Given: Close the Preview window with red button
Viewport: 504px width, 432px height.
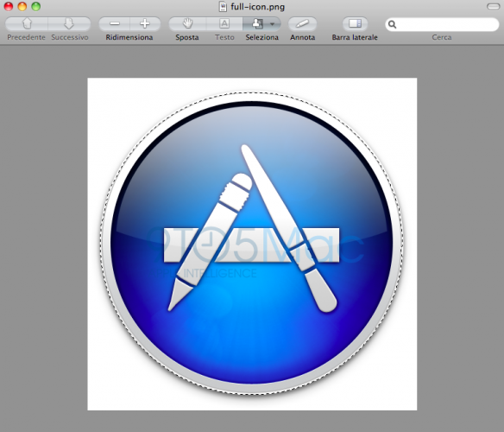Looking at the screenshot, I should pyautogui.click(x=9, y=6).
